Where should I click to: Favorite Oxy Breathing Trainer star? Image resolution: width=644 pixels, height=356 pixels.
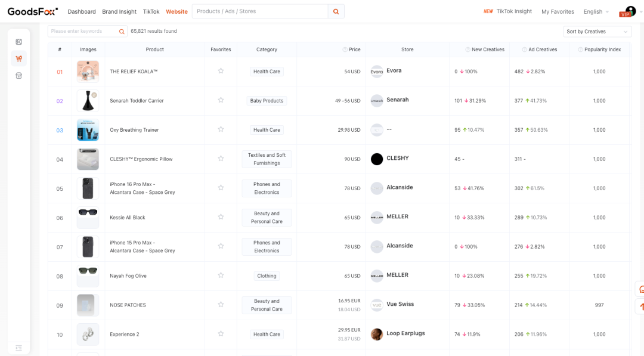221,129
